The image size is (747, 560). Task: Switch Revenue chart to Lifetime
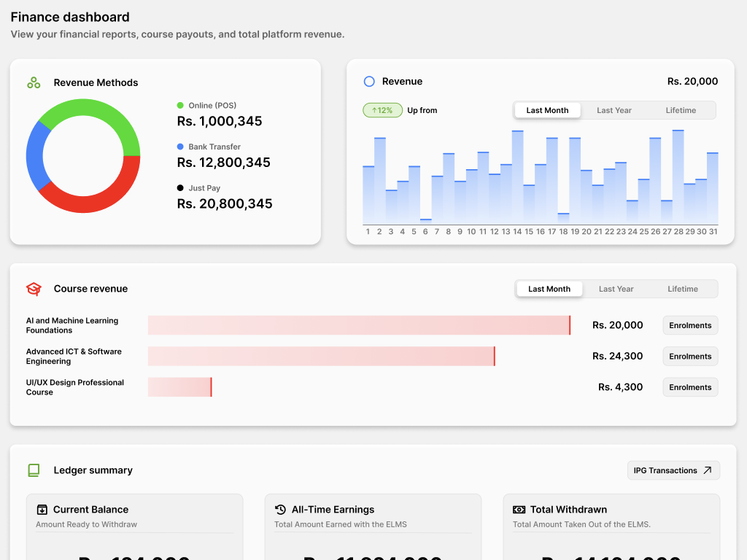click(x=681, y=111)
